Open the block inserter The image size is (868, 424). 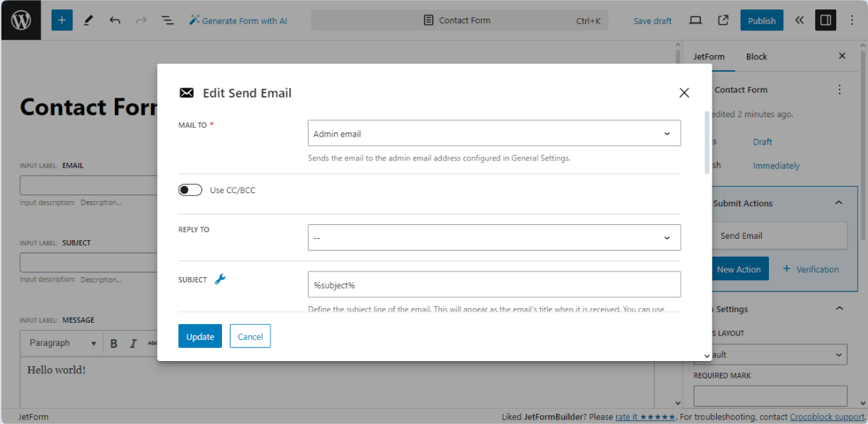[61, 20]
